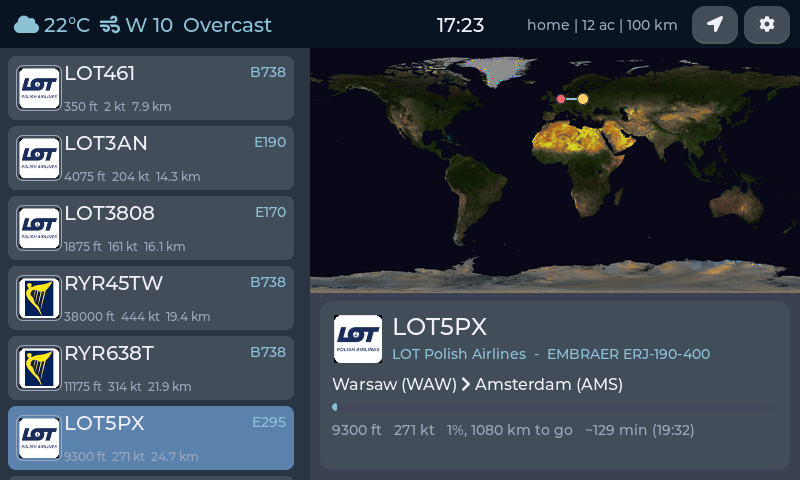Click the B738 type on RYR638T card
The image size is (800, 480).
(x=268, y=352)
